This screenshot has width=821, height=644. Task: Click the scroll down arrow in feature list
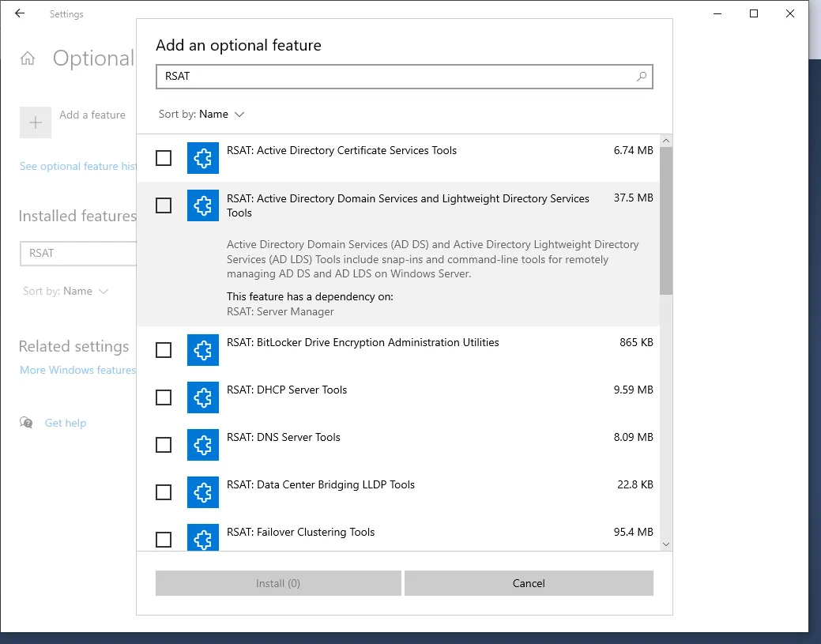pyautogui.click(x=665, y=544)
